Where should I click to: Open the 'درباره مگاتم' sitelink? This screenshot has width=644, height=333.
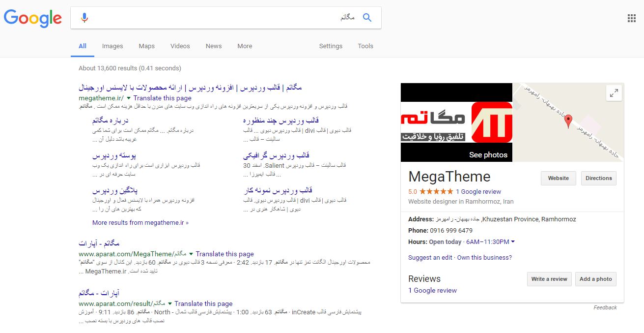(x=110, y=121)
